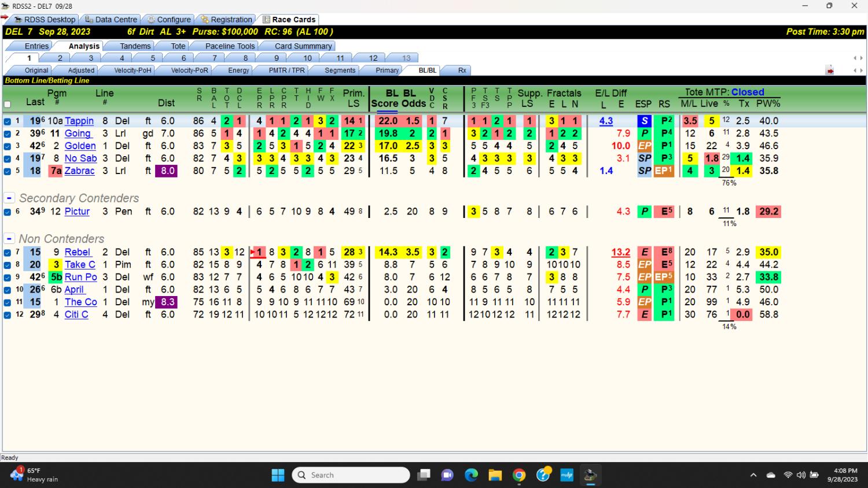Switch to the Data Centre tab
The image size is (868, 488).
111,19
